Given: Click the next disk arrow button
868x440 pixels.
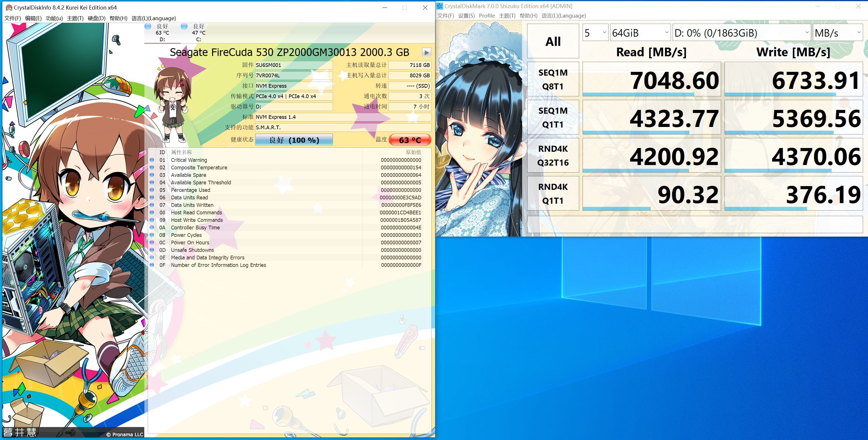Looking at the screenshot, I should click(x=426, y=53).
